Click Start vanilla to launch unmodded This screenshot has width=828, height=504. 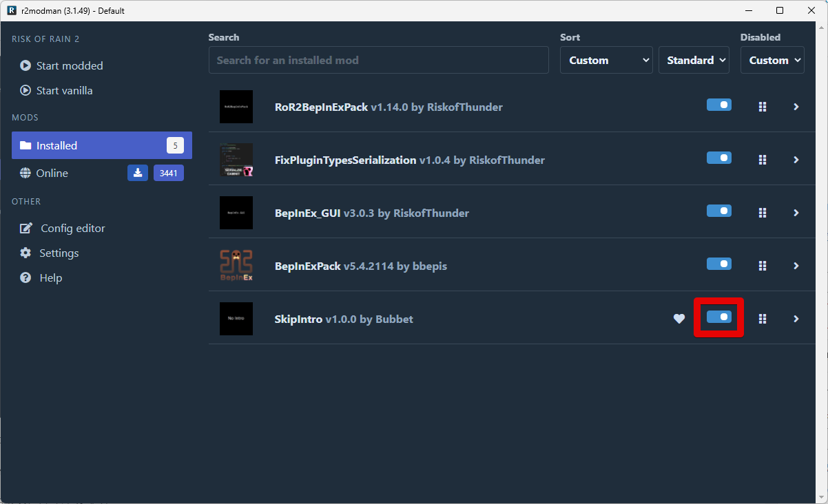[64, 91]
